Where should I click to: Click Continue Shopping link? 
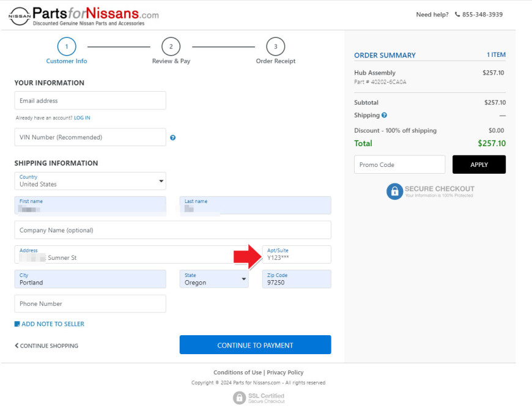49,346
